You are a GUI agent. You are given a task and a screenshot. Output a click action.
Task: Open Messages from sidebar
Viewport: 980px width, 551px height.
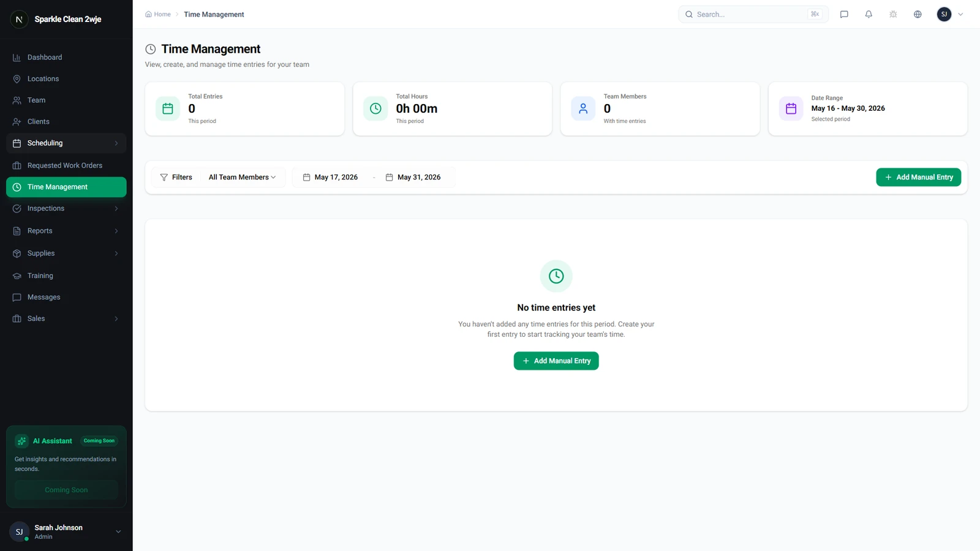(x=66, y=298)
